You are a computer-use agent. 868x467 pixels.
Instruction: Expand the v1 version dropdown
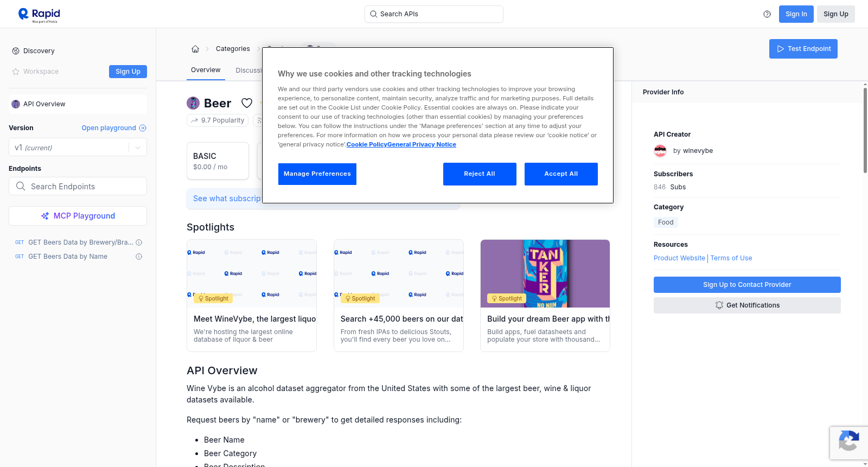coord(138,148)
